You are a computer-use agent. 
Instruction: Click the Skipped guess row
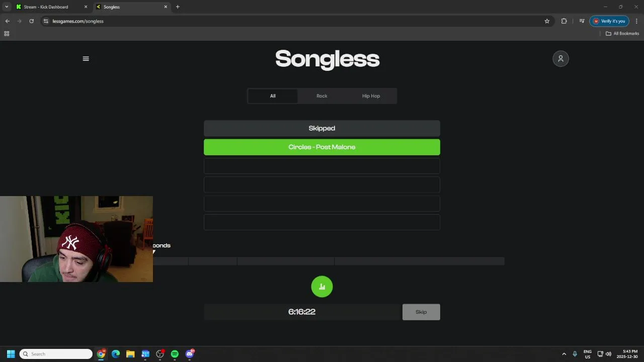tap(322, 128)
